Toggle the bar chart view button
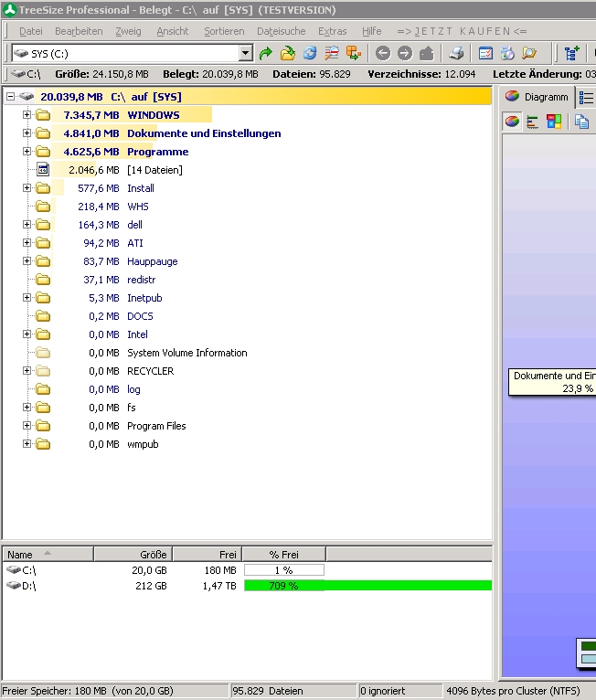The height and width of the screenshot is (700, 596). click(533, 122)
